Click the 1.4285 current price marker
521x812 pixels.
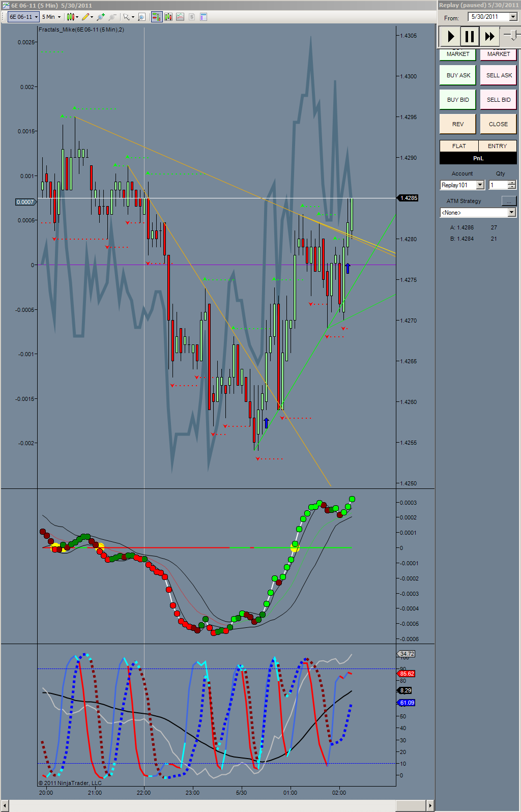(408, 198)
